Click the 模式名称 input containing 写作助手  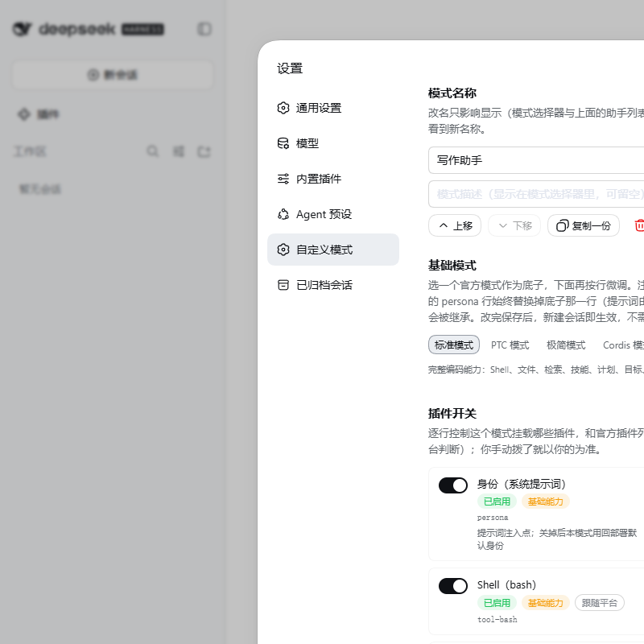click(x=536, y=160)
